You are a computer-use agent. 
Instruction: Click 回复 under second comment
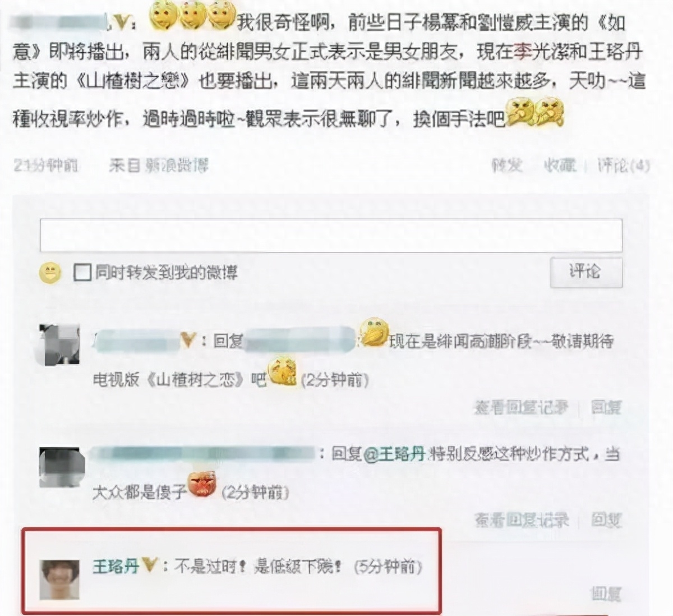606,520
